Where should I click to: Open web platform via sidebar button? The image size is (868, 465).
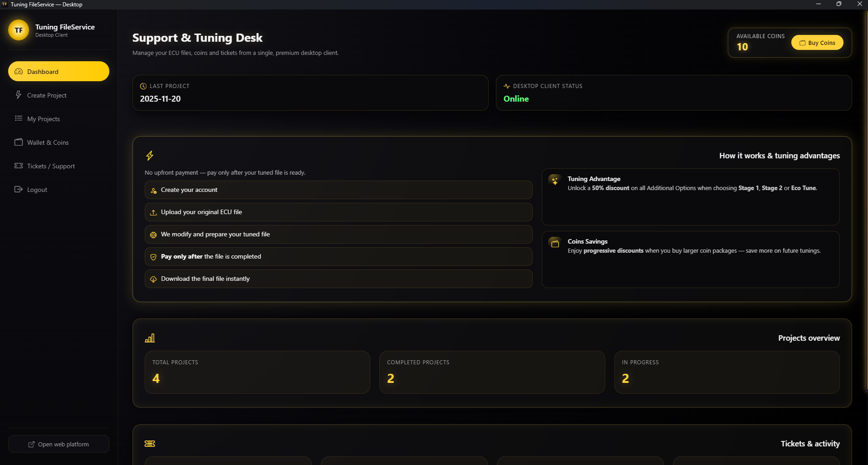pyautogui.click(x=59, y=444)
